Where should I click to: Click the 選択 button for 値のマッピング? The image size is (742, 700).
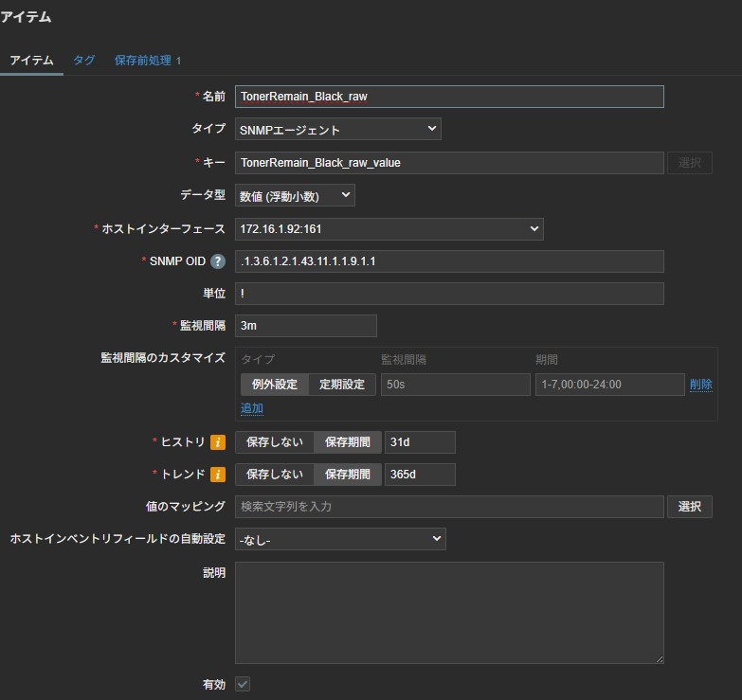click(x=690, y=507)
